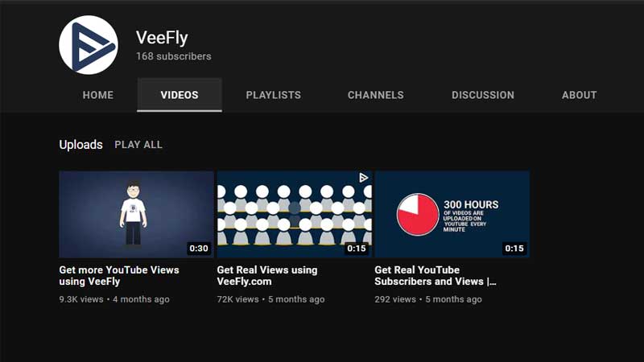Click the VeeFly channel avatar logo
Screen dimensions: 644x362
(x=89, y=45)
